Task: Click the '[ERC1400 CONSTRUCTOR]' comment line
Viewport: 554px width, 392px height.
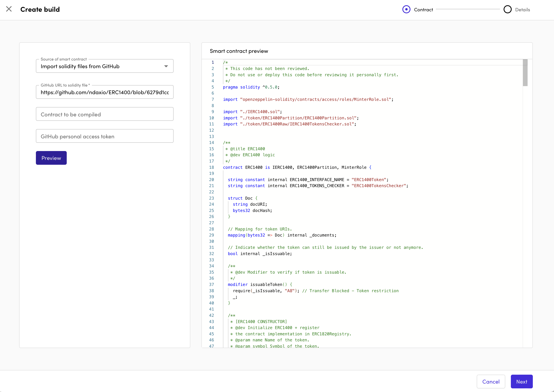Action: [259, 322]
